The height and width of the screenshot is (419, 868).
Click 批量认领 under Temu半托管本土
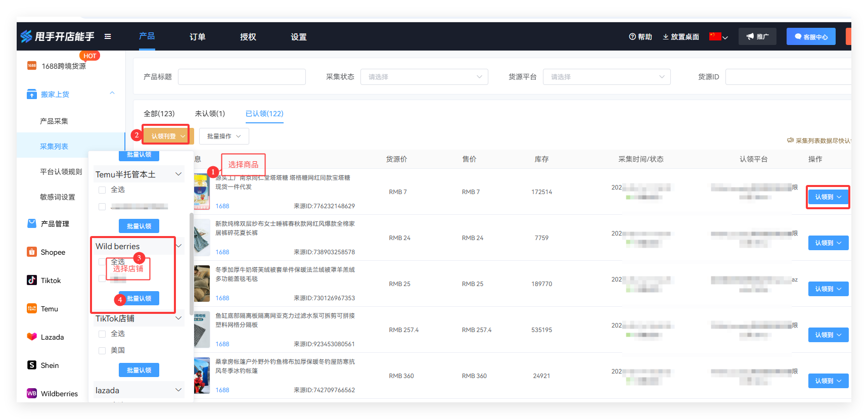(x=139, y=226)
